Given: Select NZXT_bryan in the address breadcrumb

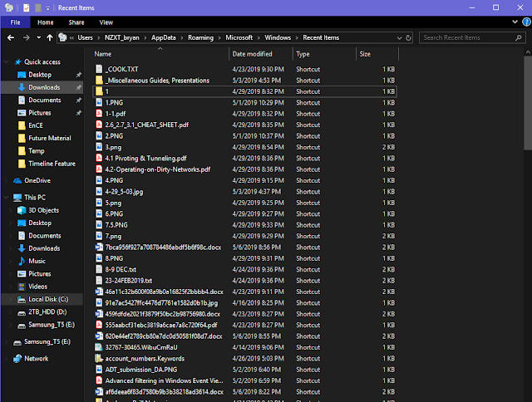Looking at the screenshot, I should click(x=122, y=37).
